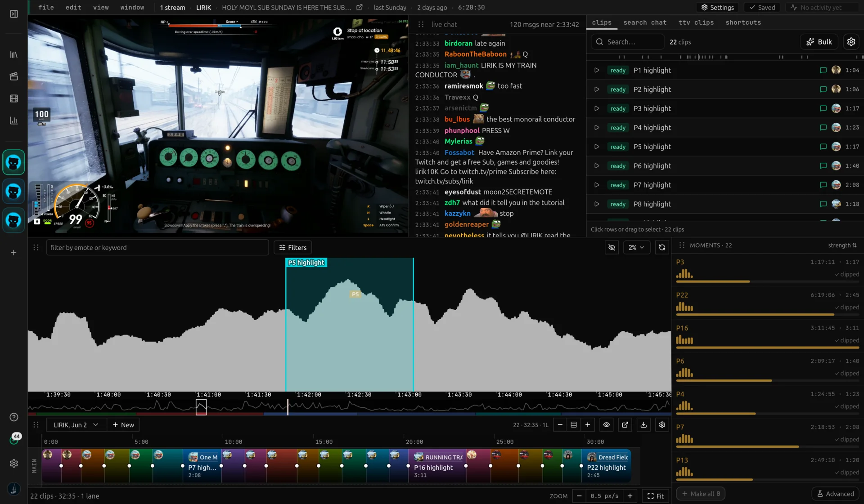The height and width of the screenshot is (504, 864).
Task: Open the LIRIK, Jun 2 timeline dropdown
Action: coord(76,425)
